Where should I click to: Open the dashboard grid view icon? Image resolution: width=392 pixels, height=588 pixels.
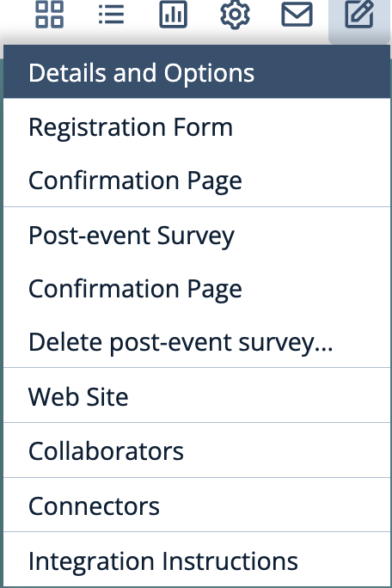coord(49,15)
